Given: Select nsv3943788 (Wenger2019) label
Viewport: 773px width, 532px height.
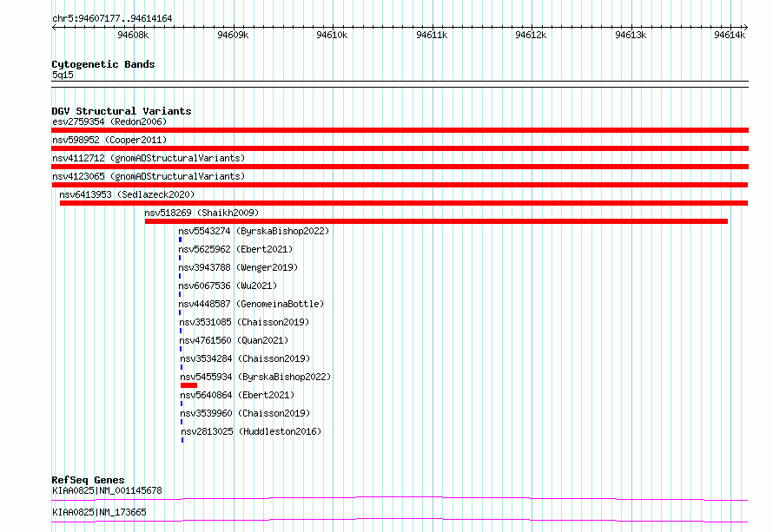Looking at the screenshot, I should tap(238, 267).
